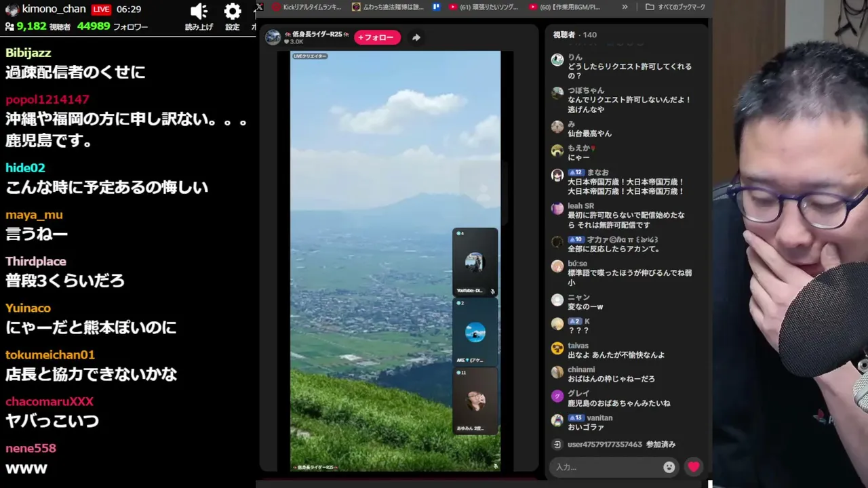Click the level 10 badge in chat
Image resolution: width=868 pixels, height=488 pixels.
(576, 239)
